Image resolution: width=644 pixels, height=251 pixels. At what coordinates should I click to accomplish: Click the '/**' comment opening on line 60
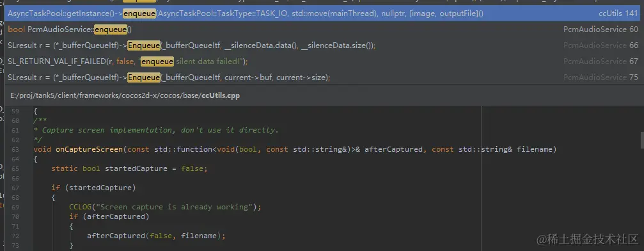pyautogui.click(x=40, y=120)
